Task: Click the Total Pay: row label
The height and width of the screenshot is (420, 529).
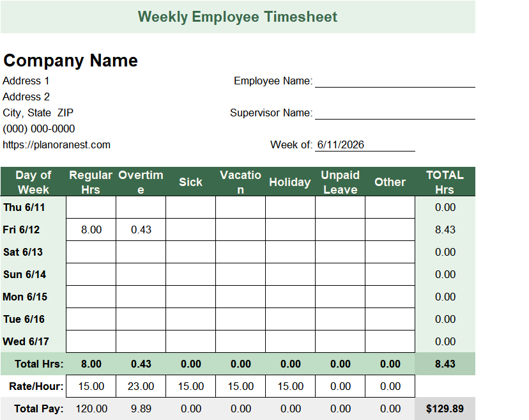Action: pyautogui.click(x=39, y=409)
